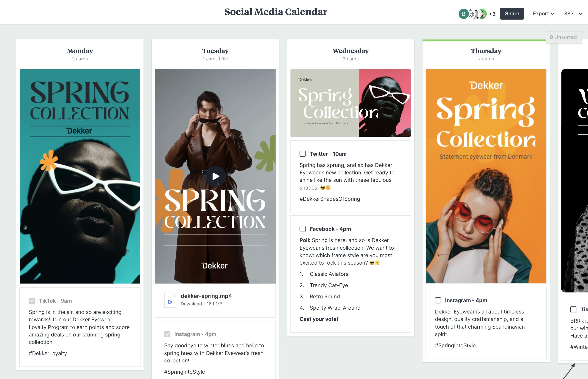Image resolution: width=588 pixels, height=379 pixels.
Task: Click the Social Media Calendar board title
Action: 276,12
